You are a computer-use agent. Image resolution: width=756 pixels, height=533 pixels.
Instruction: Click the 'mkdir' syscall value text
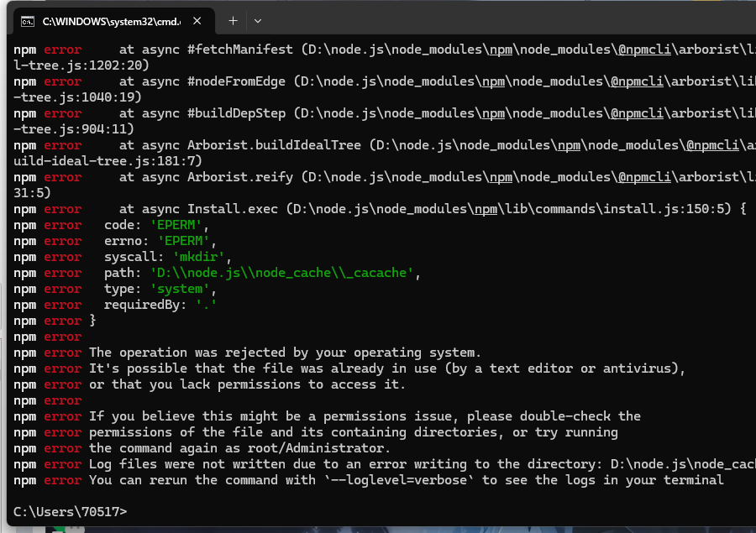coord(199,256)
